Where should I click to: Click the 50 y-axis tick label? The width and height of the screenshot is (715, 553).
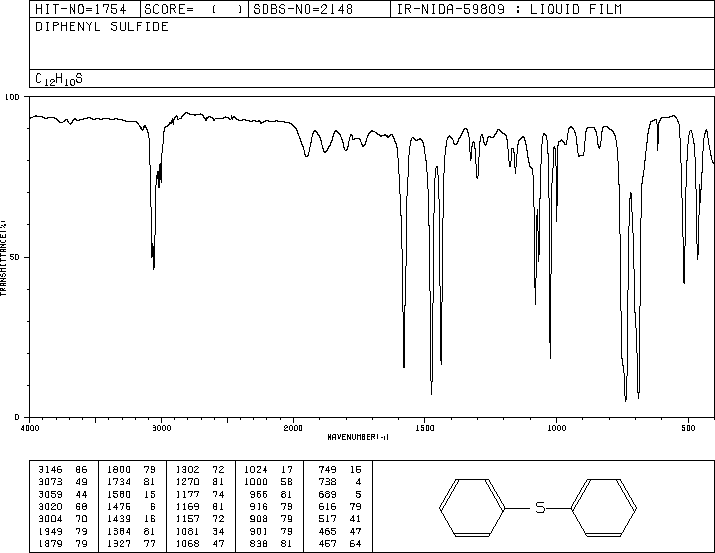tap(15, 258)
